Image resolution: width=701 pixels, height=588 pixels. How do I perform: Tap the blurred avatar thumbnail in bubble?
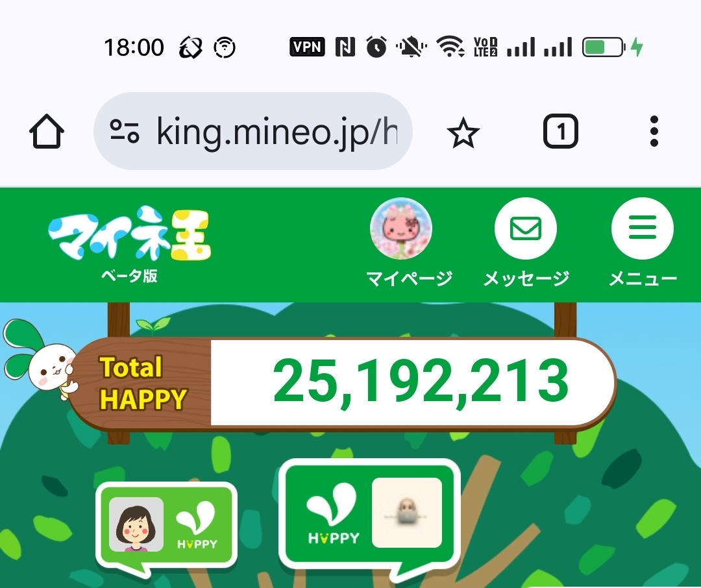(407, 513)
